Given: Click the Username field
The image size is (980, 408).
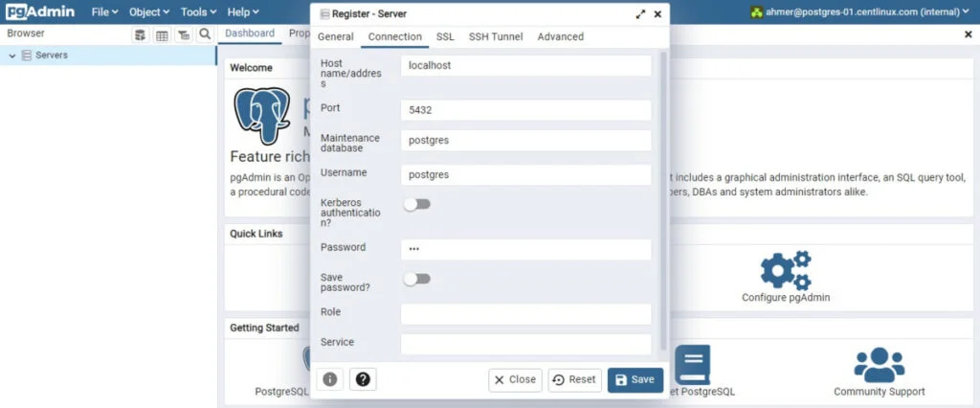Looking at the screenshot, I should click(x=525, y=175).
